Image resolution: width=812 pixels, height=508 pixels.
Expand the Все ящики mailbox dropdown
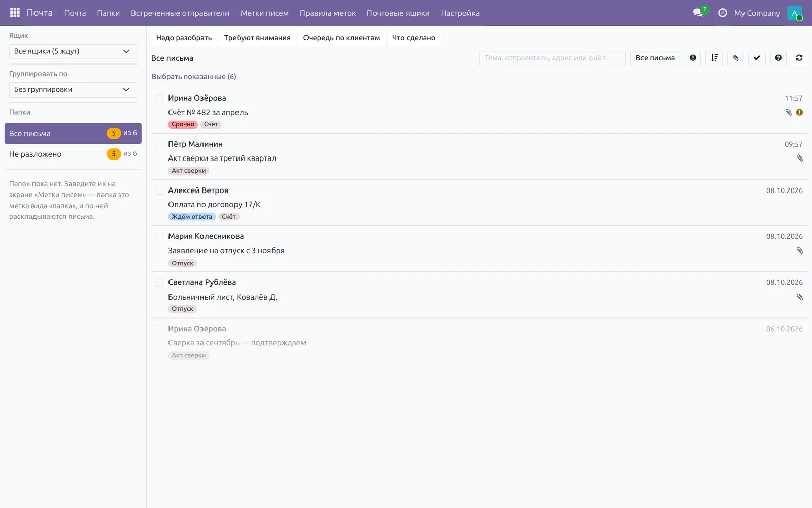(x=73, y=51)
